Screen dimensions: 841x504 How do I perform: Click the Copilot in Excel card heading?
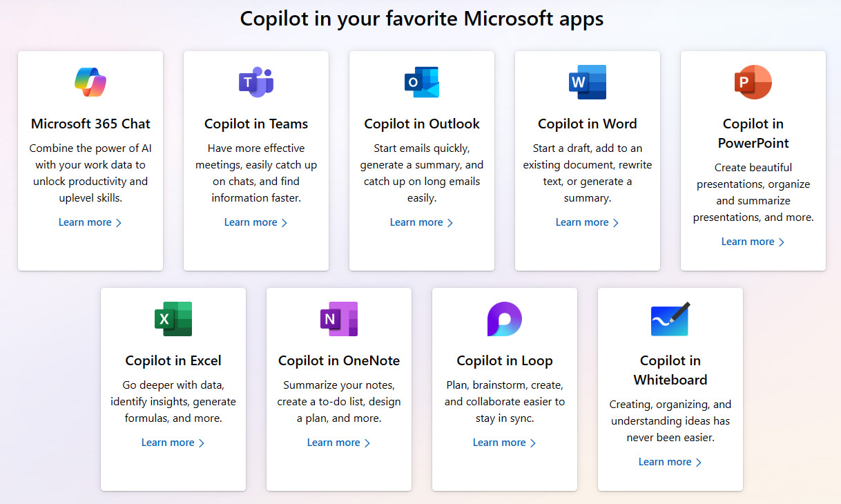pos(173,360)
